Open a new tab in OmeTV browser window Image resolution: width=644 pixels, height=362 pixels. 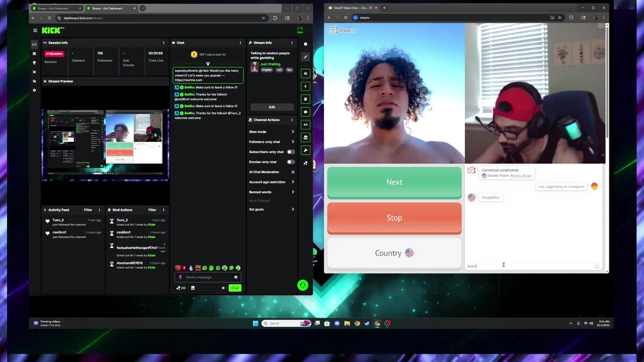(x=384, y=8)
